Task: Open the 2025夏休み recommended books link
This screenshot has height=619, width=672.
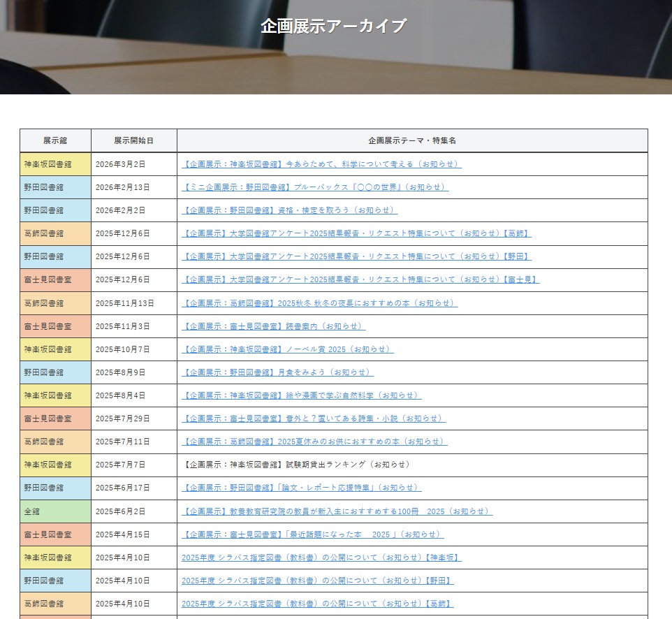Action: tap(314, 442)
